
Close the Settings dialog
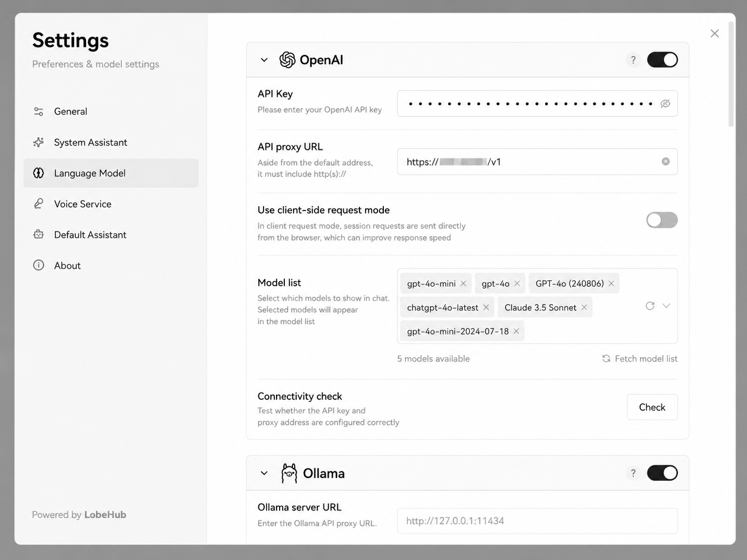(x=714, y=34)
